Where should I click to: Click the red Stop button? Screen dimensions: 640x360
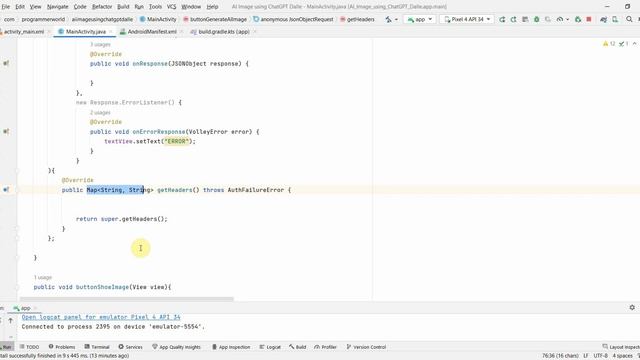tap(589, 19)
